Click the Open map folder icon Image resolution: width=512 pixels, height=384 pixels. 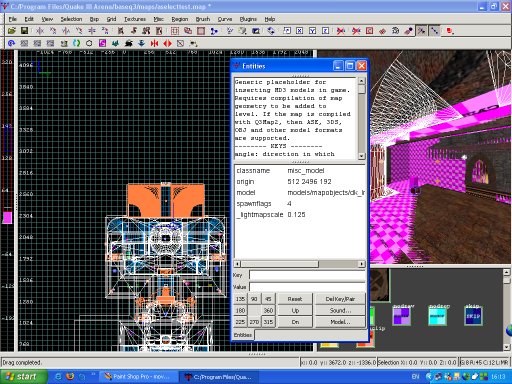12,31
